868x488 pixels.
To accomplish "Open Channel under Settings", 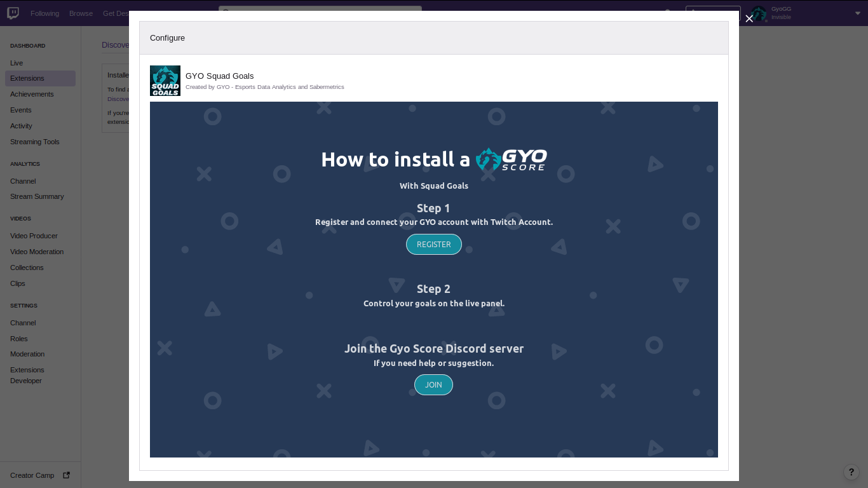I will [x=23, y=323].
